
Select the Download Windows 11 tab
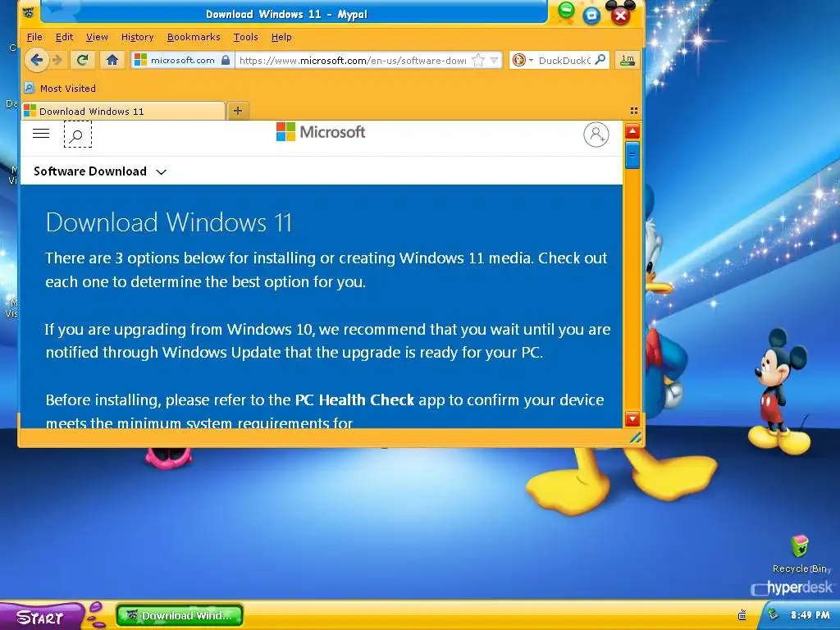pos(123,111)
